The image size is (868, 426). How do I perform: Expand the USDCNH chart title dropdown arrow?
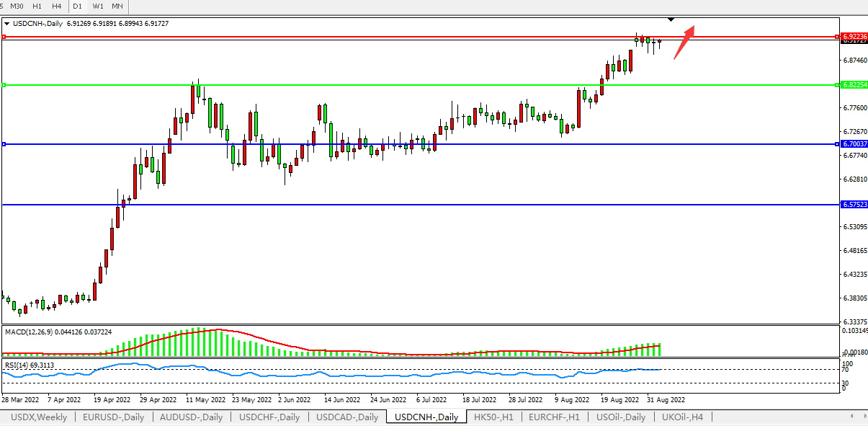pos(7,24)
